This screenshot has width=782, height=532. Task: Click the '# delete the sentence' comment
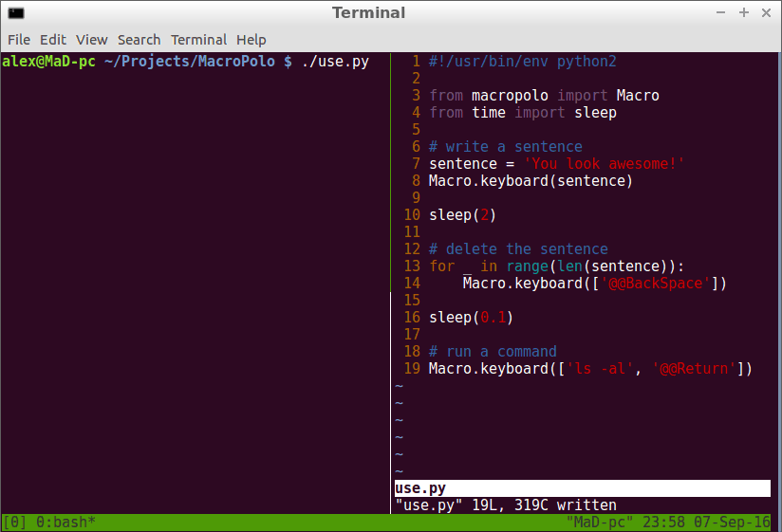pos(518,249)
